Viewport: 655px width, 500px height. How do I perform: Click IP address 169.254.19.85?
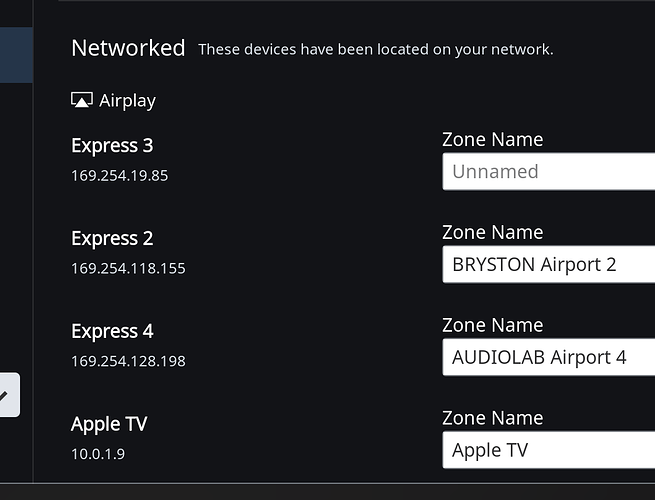point(119,175)
